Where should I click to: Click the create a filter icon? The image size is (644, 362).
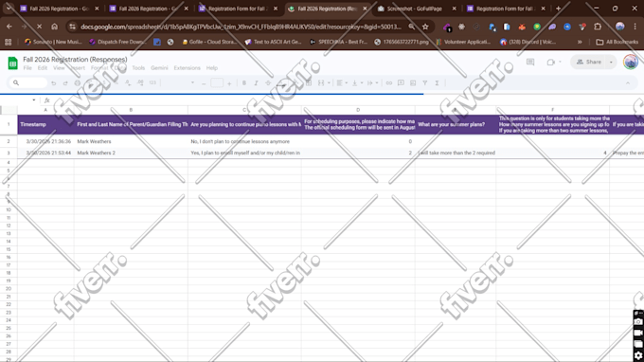[x=425, y=83]
